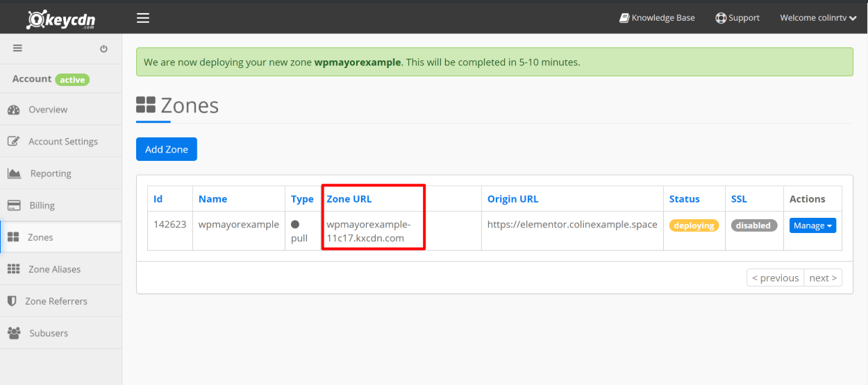This screenshot has height=385, width=868.
Task: Open Subusers in the sidebar
Action: click(x=60, y=333)
